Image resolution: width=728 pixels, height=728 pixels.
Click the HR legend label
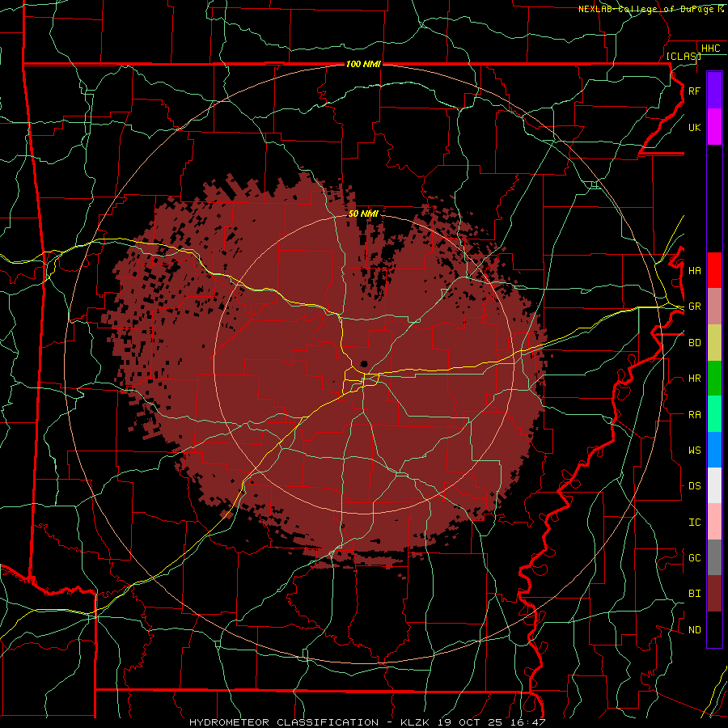[x=694, y=379]
